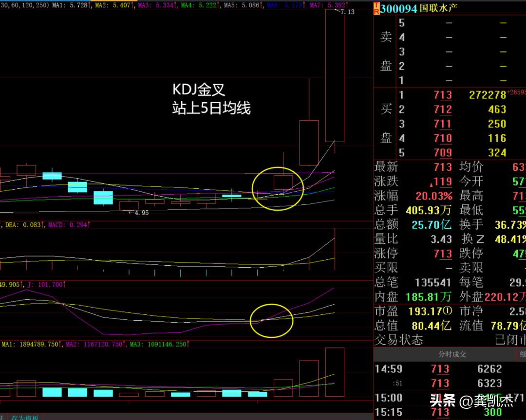Screen dimensions: 526x420
Task: Click the 跌停 label
Action: coord(471,254)
